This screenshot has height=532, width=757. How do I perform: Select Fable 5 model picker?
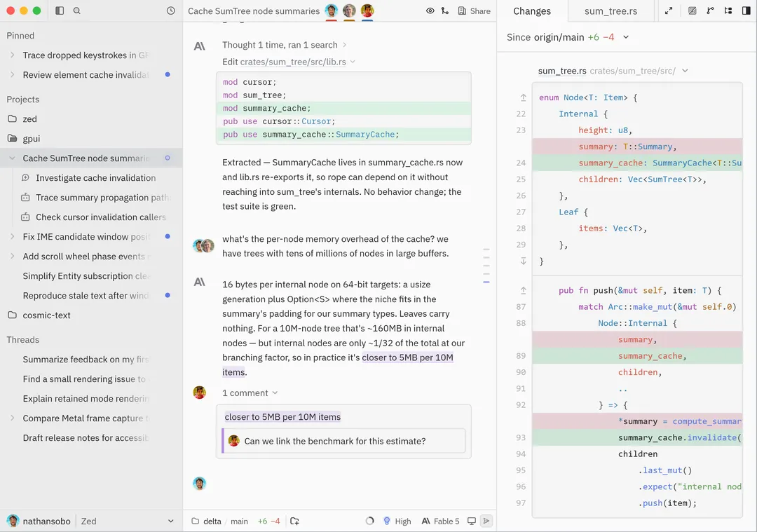[x=440, y=521]
